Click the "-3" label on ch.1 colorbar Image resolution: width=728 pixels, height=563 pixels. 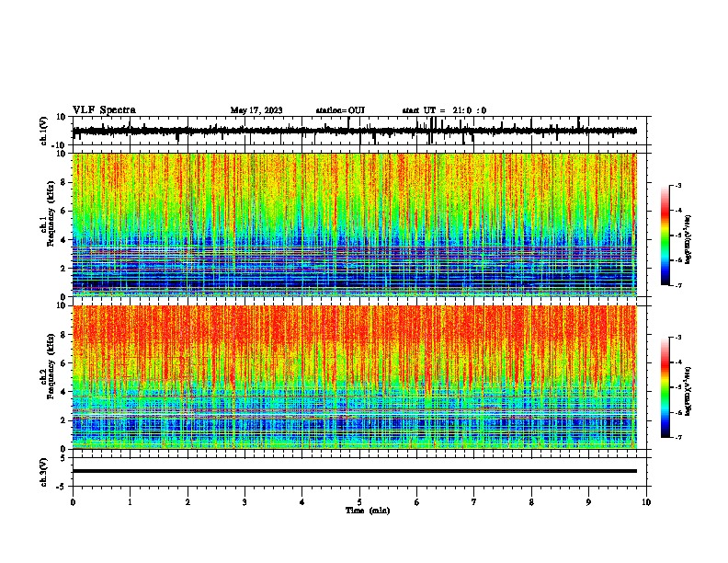677,185
